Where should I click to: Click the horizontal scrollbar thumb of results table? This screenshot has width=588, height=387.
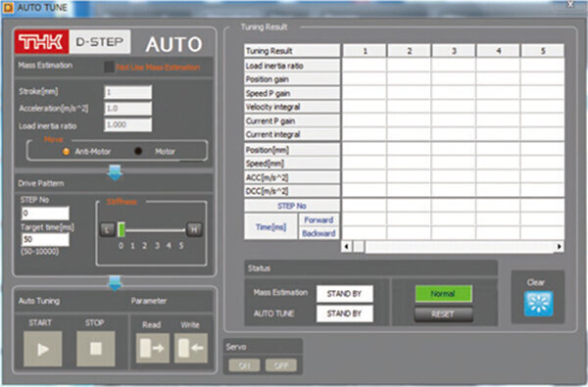[x=359, y=246]
